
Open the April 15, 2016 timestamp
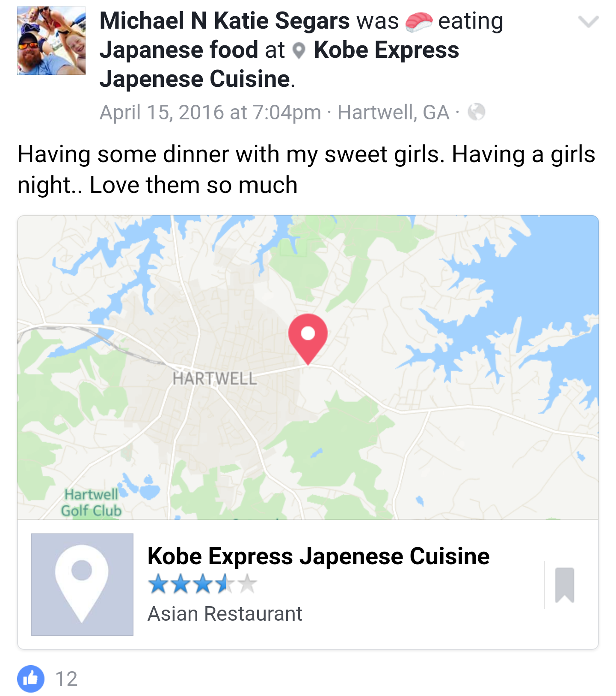[x=210, y=113]
